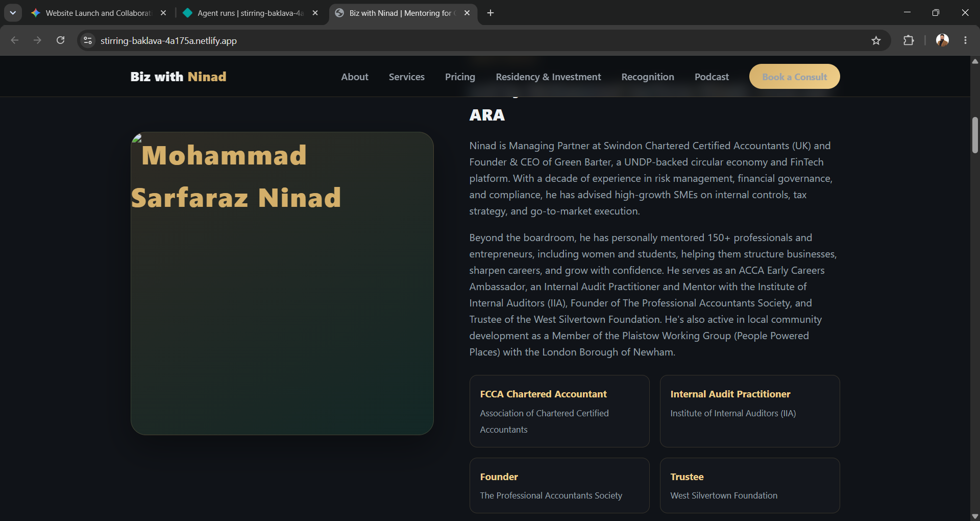980x521 pixels.
Task: Close the Biz with Ninad tab
Action: coord(467,13)
